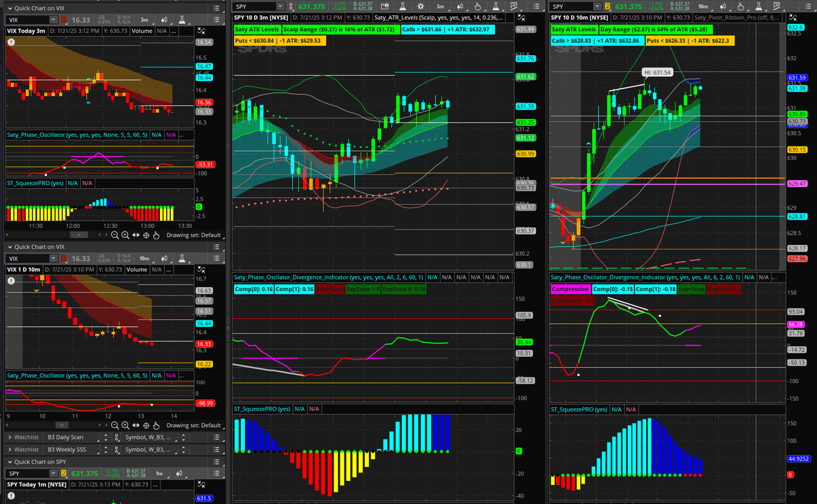Open symbol dropdown arrow in VIX 3m quick chart
Viewport: 817px width, 504px height.
pyautogui.click(x=54, y=20)
